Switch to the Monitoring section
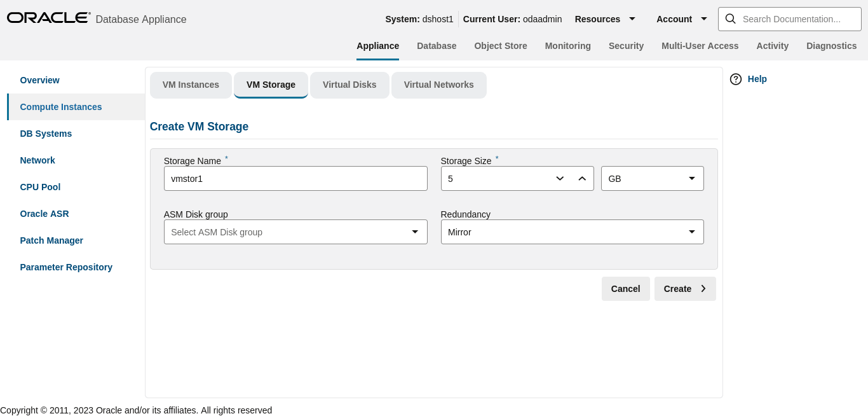Image resolution: width=868 pixels, height=416 pixels. pos(567,45)
